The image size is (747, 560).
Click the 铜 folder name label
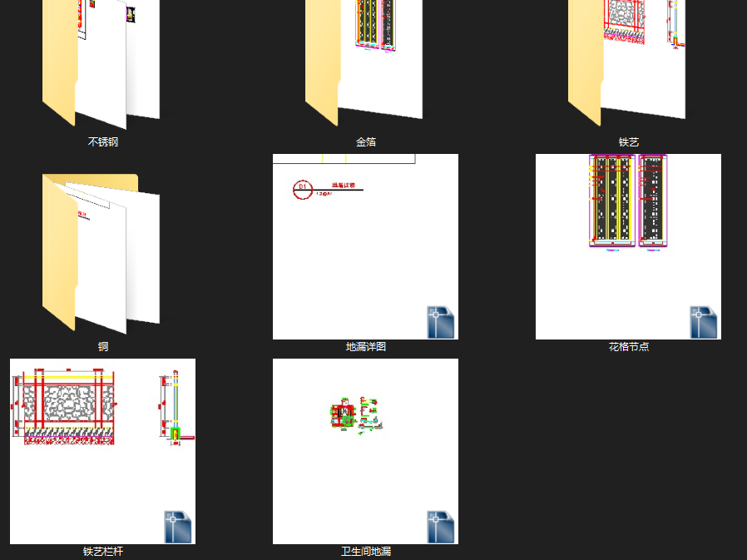[103, 347]
